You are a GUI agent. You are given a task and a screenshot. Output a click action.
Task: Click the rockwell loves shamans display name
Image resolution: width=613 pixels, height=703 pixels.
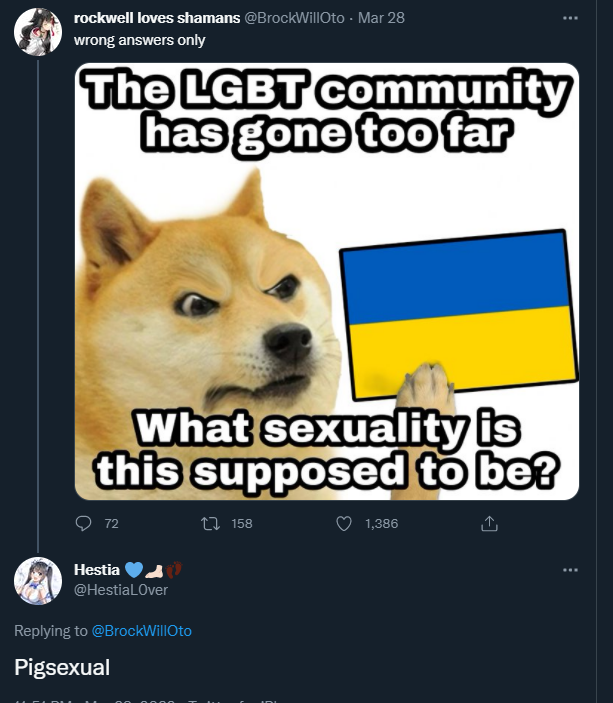(x=157, y=18)
